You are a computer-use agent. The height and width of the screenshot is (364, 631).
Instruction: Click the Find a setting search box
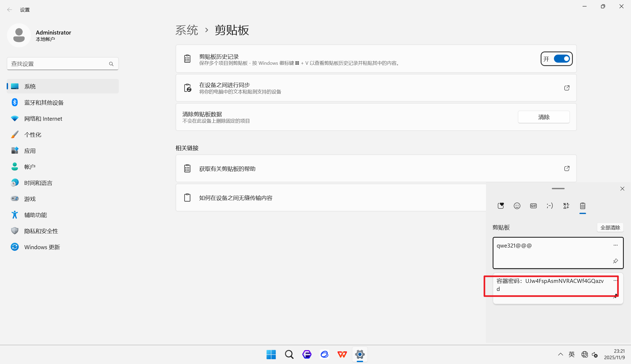[59, 64]
